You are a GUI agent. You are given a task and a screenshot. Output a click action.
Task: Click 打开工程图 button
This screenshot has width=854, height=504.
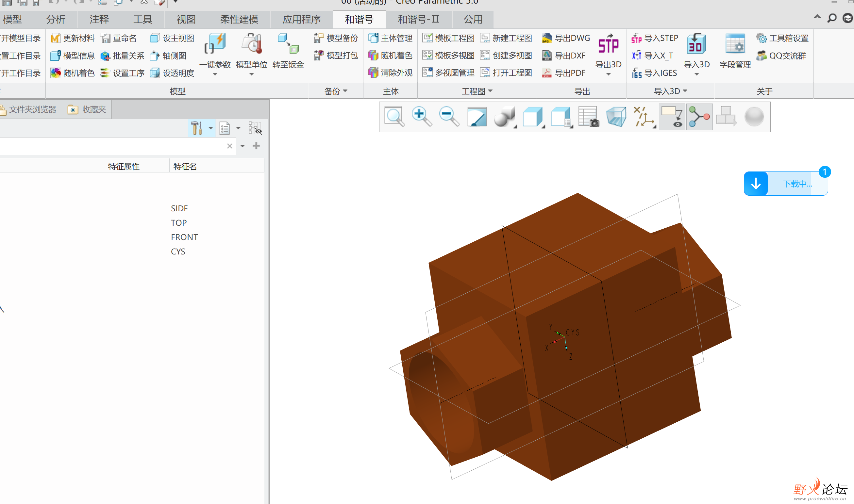click(506, 73)
